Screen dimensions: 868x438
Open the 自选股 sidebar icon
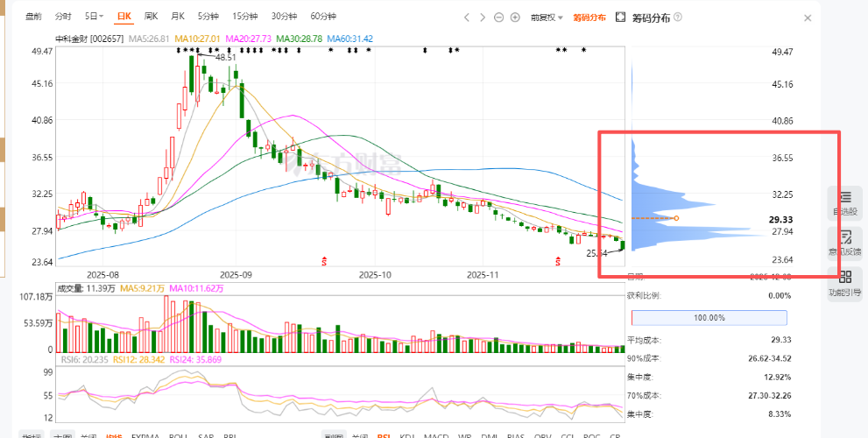coord(844,202)
